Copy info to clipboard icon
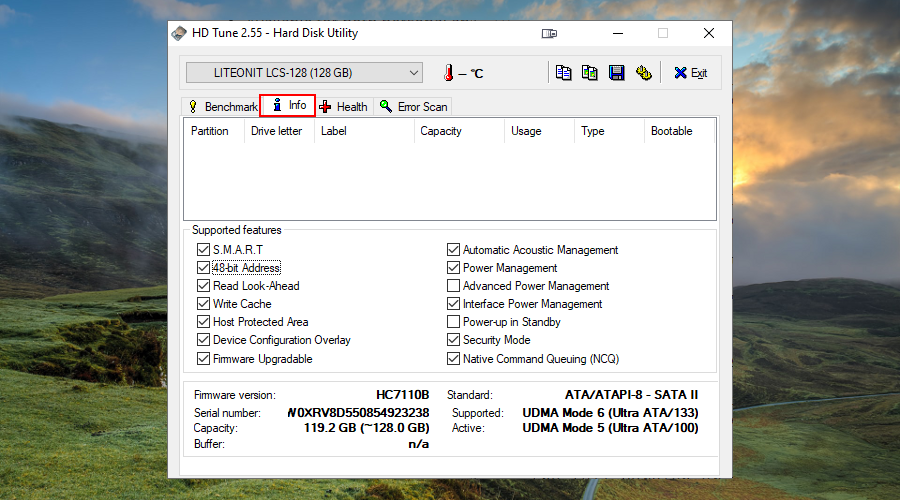The image size is (900, 500). (x=563, y=73)
